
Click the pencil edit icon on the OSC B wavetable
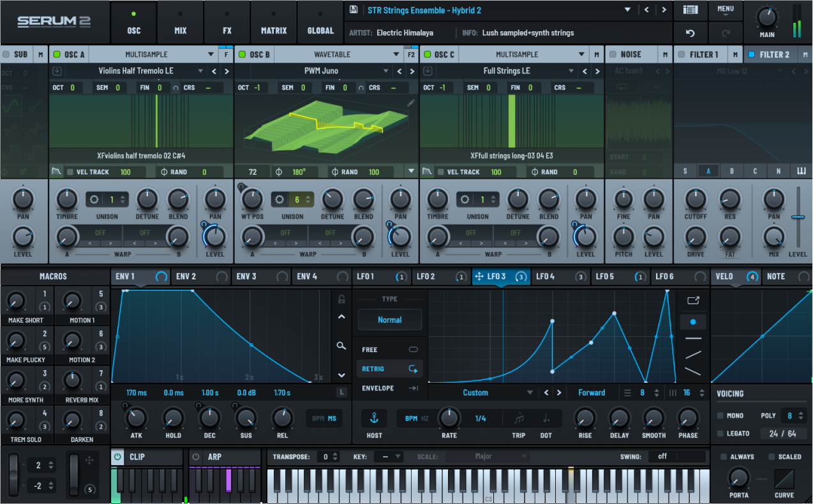click(x=411, y=102)
